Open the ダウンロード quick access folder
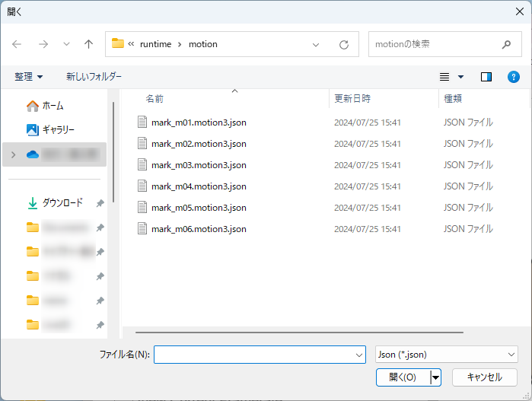The image size is (532, 401). [62, 203]
